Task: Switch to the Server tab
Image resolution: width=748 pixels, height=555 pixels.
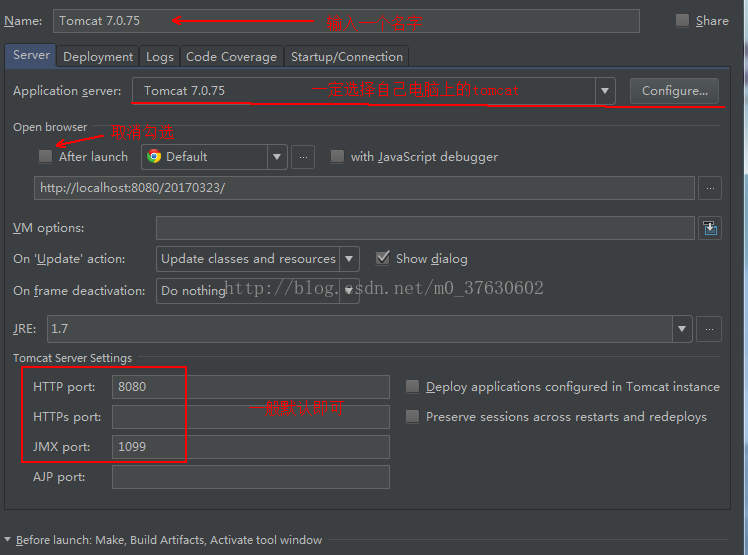Action: point(31,55)
